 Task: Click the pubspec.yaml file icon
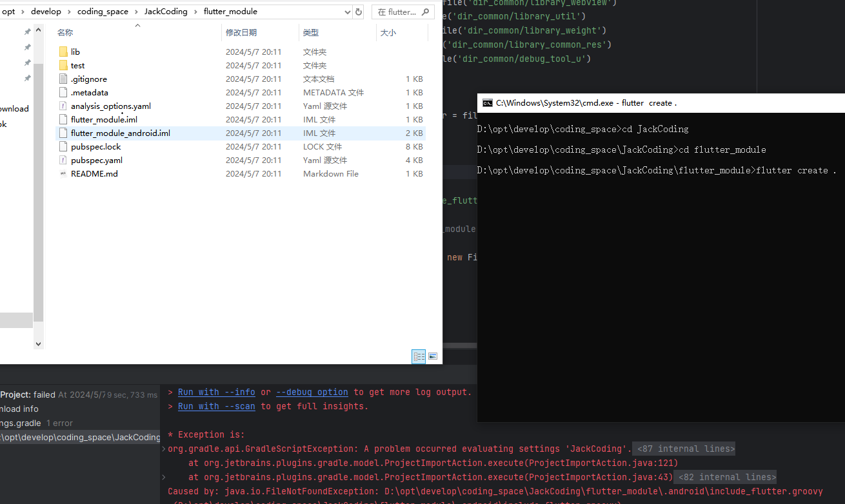63,160
